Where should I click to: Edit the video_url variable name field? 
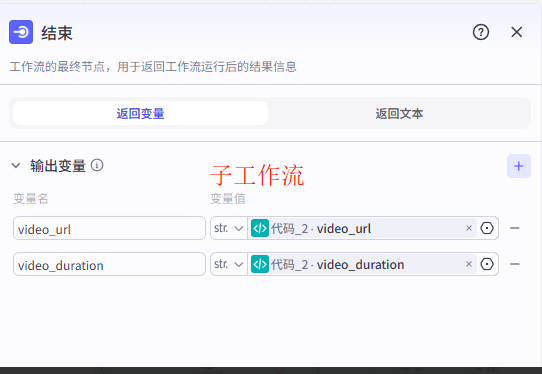[x=109, y=228]
